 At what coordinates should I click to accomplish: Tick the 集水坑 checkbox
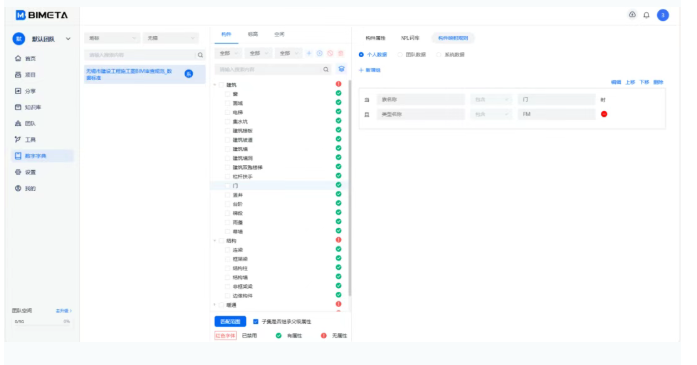[228, 121]
